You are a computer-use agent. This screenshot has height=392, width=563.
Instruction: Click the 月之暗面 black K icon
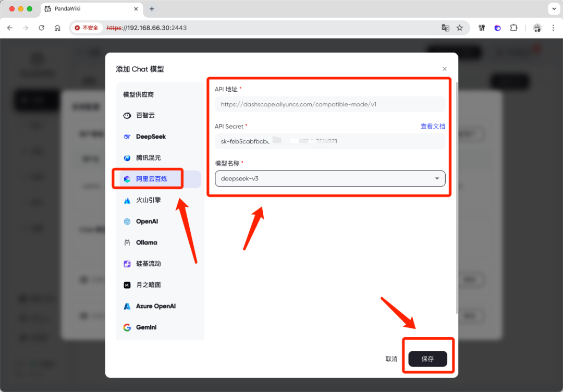[127, 285]
